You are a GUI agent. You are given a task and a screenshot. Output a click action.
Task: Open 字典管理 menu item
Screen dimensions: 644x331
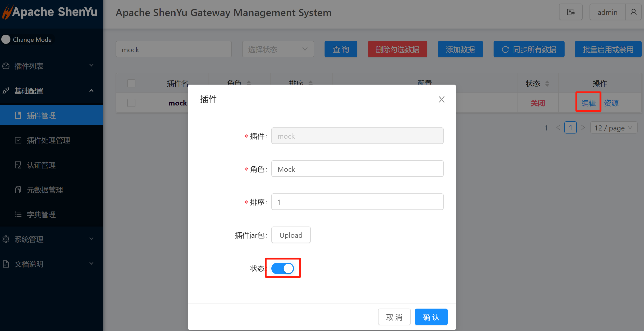[51, 214]
